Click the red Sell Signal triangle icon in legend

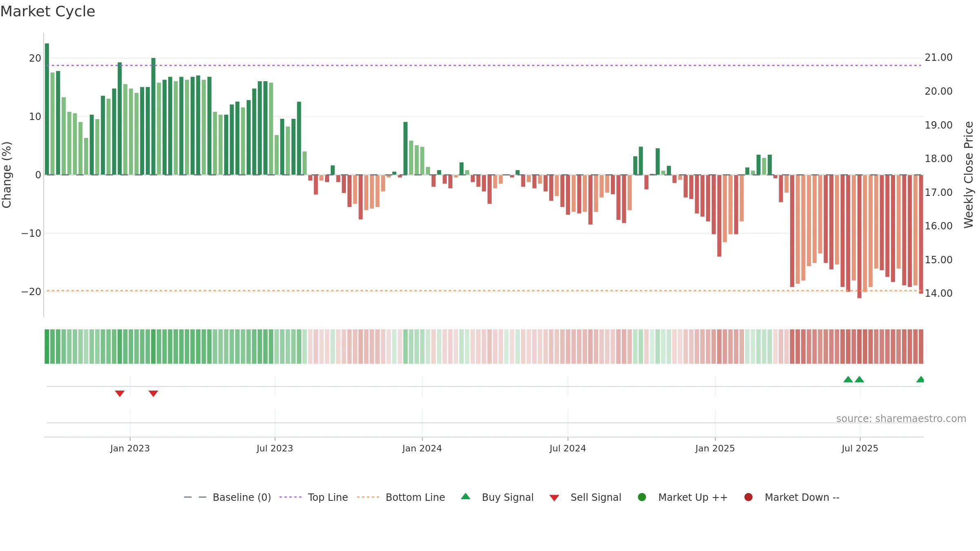(554, 498)
